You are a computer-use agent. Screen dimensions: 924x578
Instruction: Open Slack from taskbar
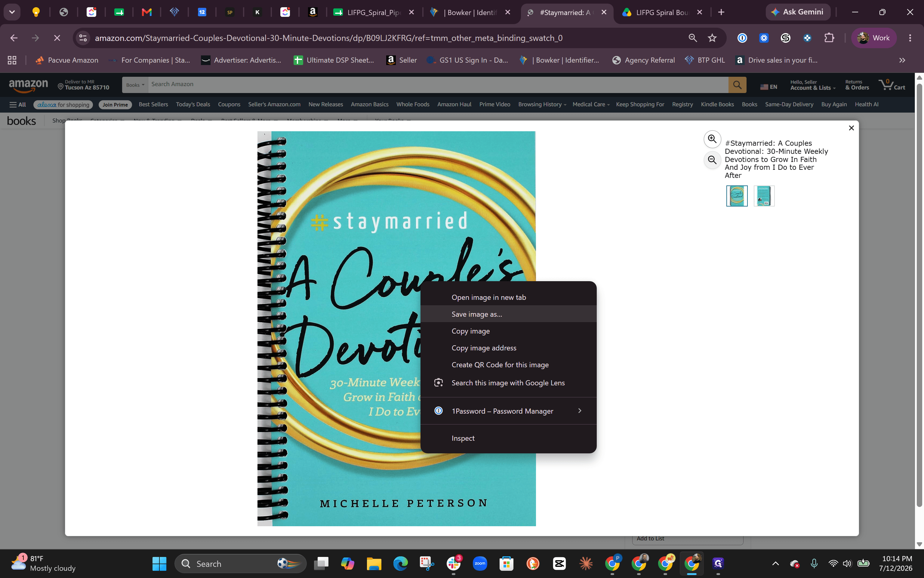tap(453, 564)
